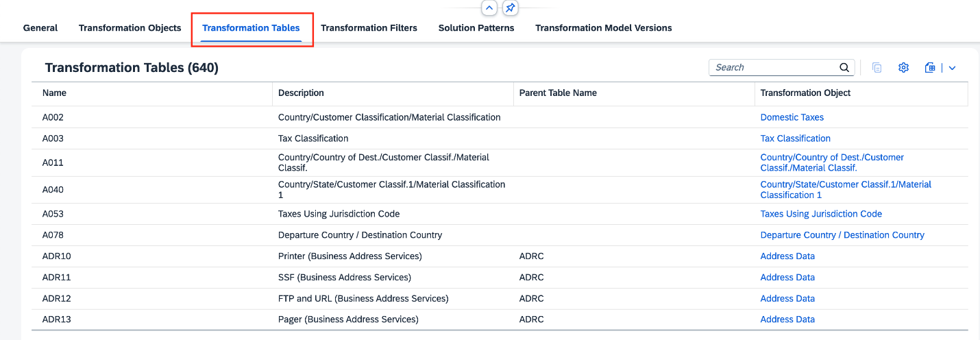Select the Transformation Filters tab

tap(369, 28)
